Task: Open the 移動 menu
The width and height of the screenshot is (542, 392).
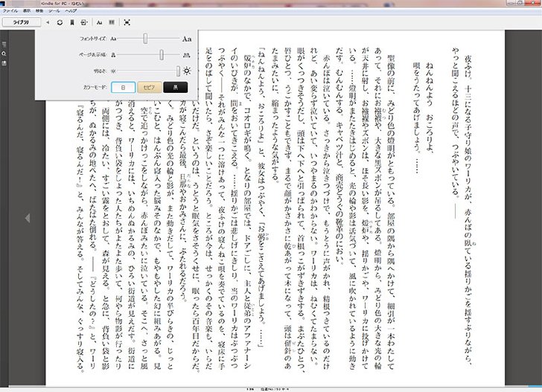Action: point(39,11)
